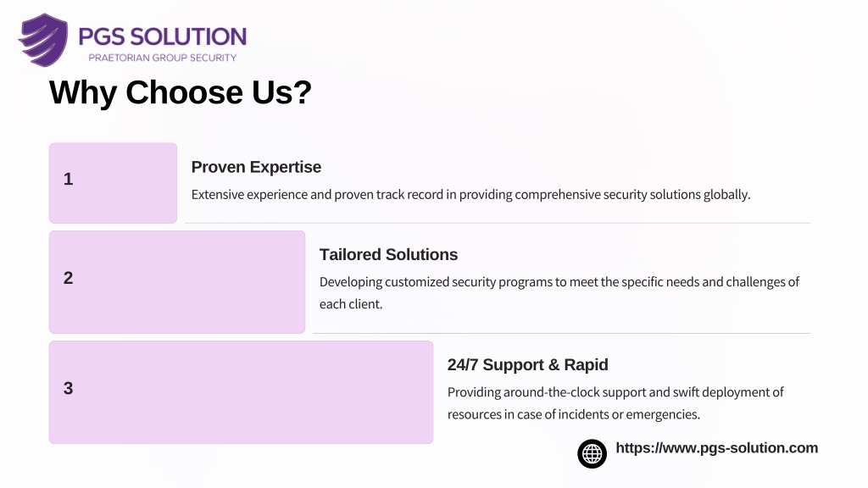The width and height of the screenshot is (868, 488).
Task: Click the digit 2 label
Action: (x=68, y=278)
